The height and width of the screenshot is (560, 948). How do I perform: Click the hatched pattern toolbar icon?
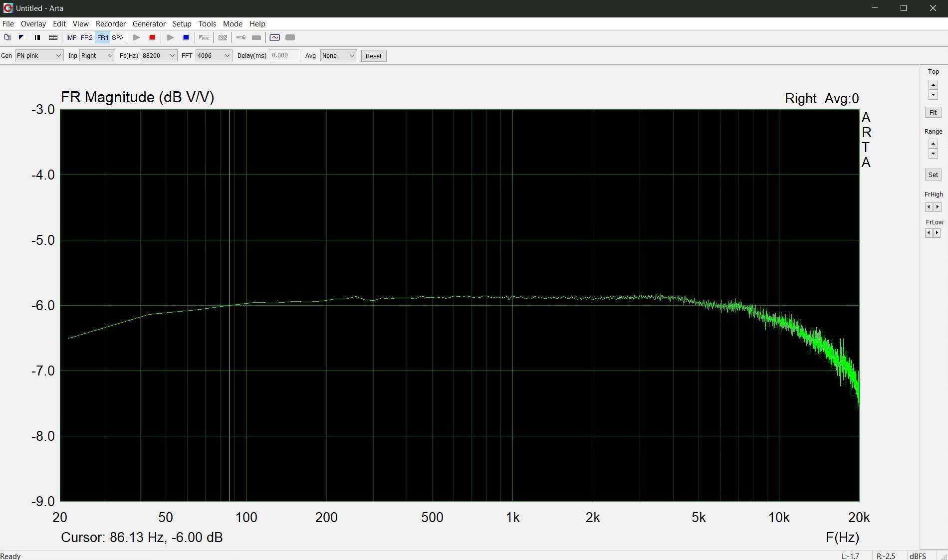pyautogui.click(x=223, y=37)
